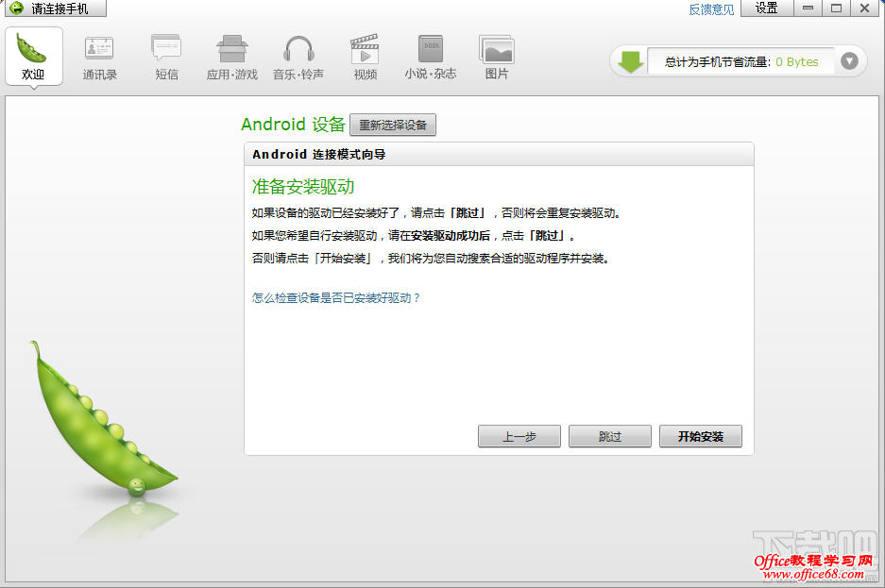Open the 短信 (SMS) panel
Viewport: 885px width, 588px height.
tap(166, 55)
